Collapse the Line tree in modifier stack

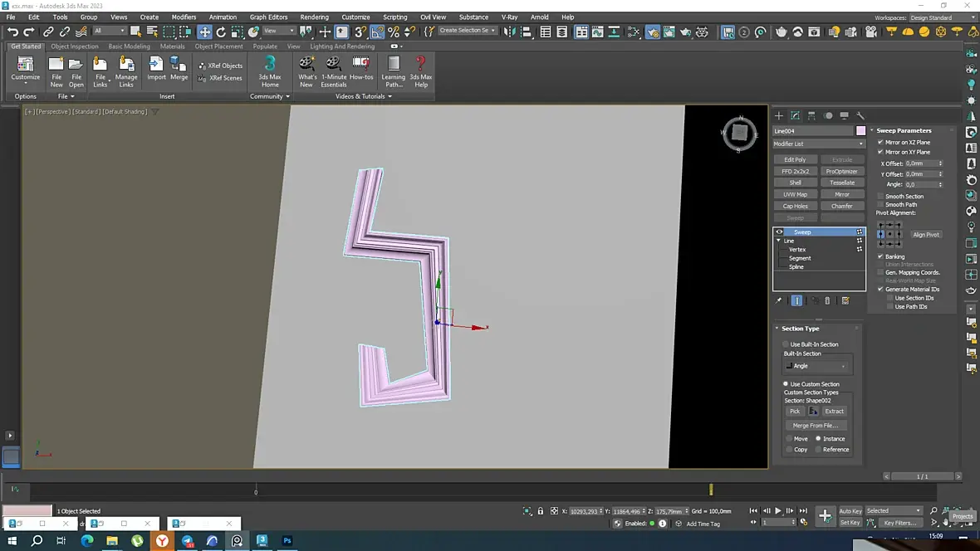779,241
